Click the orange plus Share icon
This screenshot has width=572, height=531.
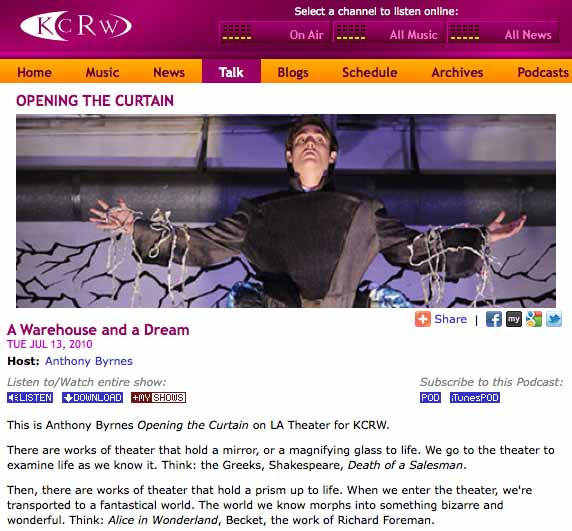[x=423, y=319]
